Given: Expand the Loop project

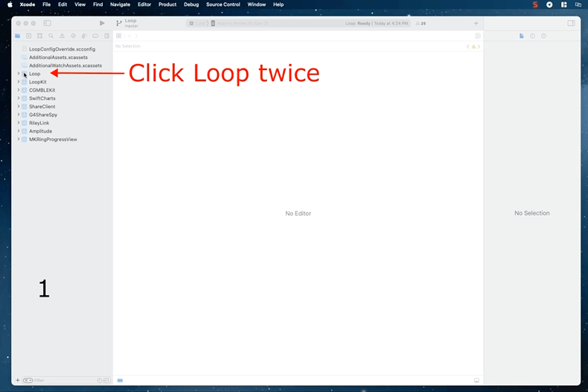Looking at the screenshot, I should [x=19, y=74].
